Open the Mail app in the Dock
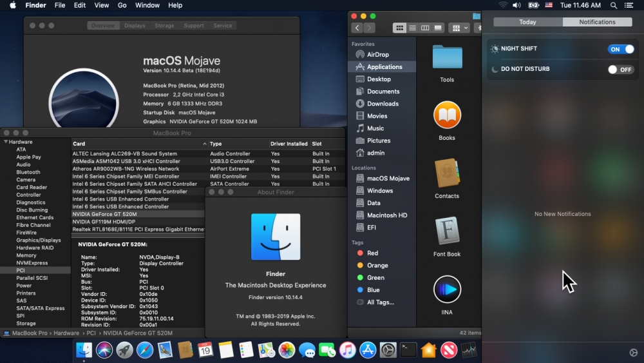 click(165, 350)
